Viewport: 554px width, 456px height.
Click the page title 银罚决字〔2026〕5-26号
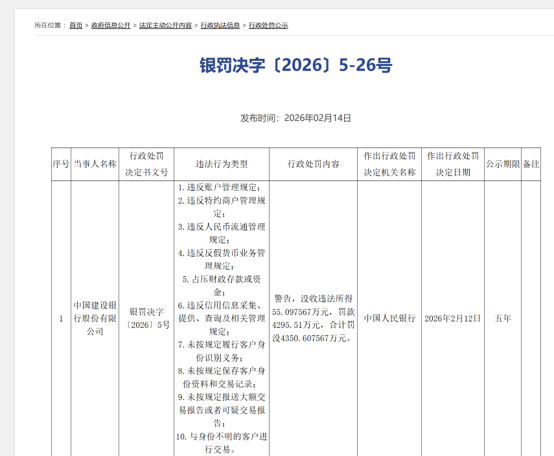point(296,65)
